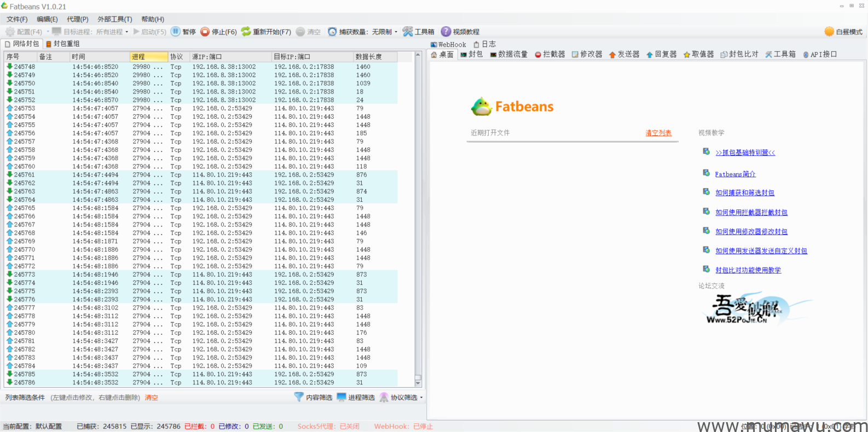The width and height of the screenshot is (868, 432).
Task: Select packet row 245786
Action: point(201,383)
